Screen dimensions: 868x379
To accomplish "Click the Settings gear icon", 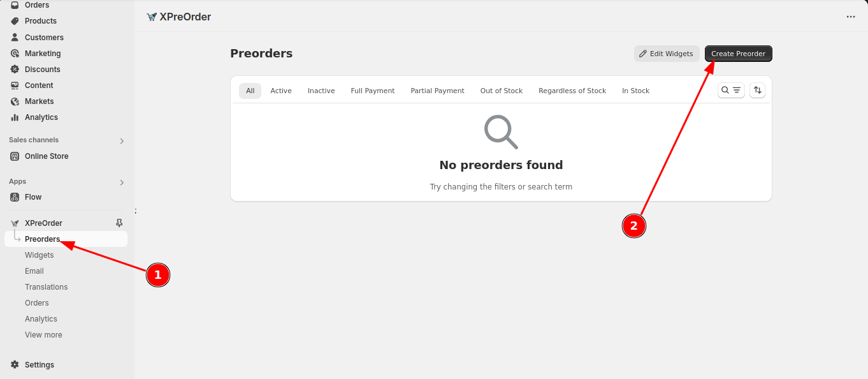I will pos(15,365).
